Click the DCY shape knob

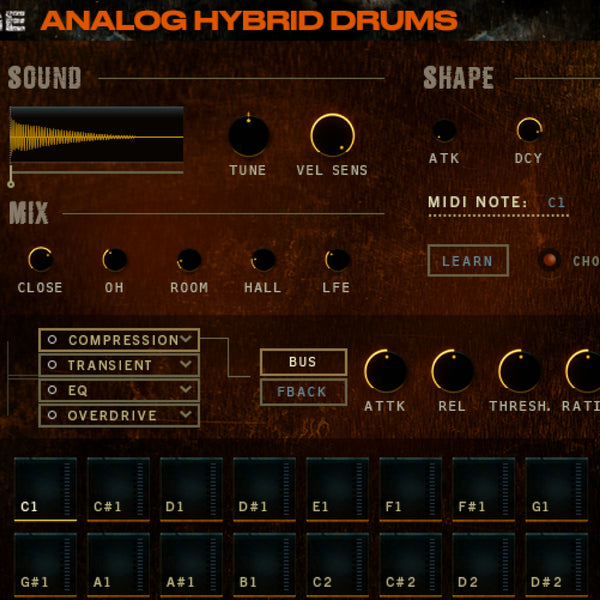[x=529, y=130]
